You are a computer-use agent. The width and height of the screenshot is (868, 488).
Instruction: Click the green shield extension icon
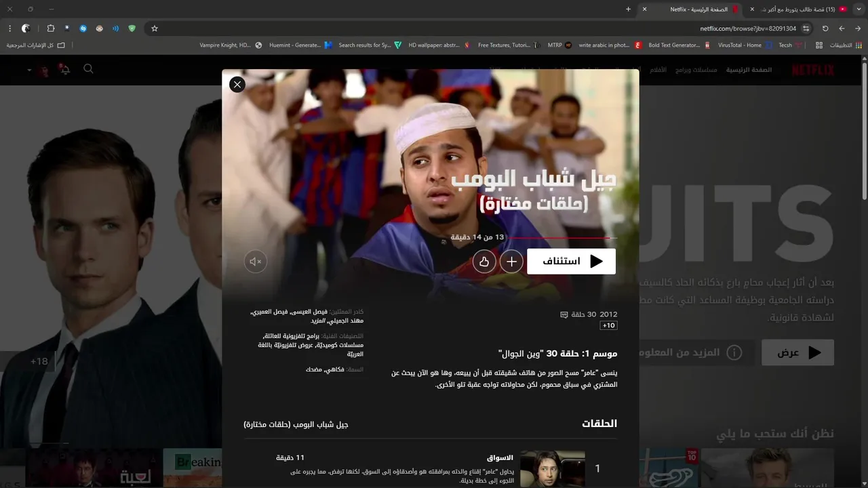tap(132, 28)
